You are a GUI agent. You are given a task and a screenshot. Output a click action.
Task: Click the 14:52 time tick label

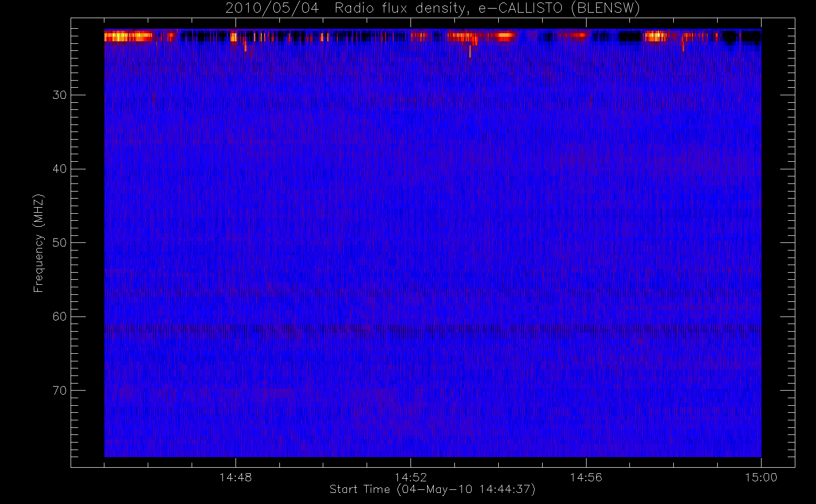point(411,477)
